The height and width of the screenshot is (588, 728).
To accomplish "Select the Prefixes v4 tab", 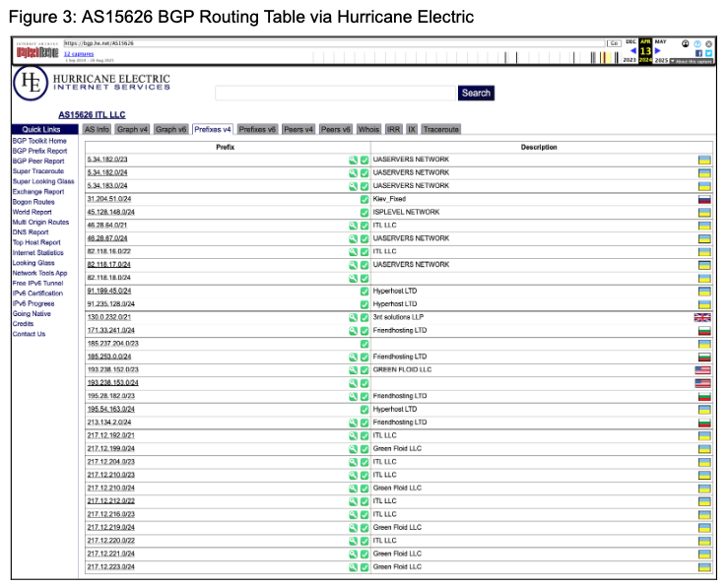I will pyautogui.click(x=213, y=129).
